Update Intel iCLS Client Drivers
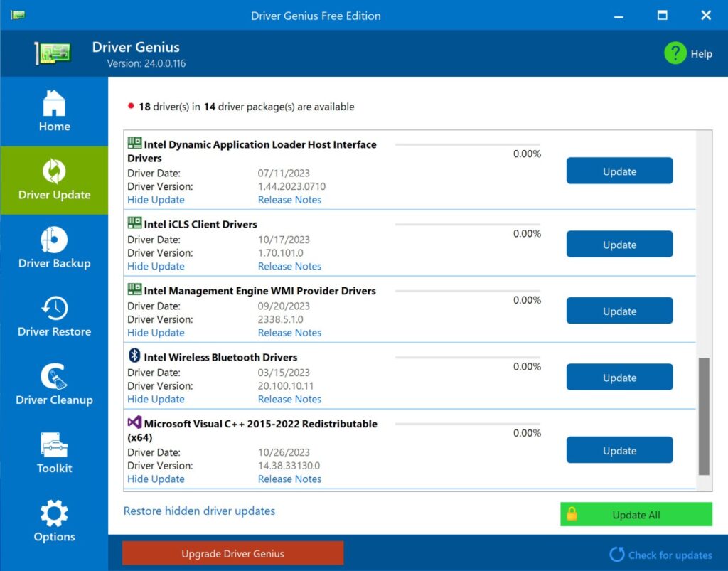The width and height of the screenshot is (728, 571). point(619,244)
